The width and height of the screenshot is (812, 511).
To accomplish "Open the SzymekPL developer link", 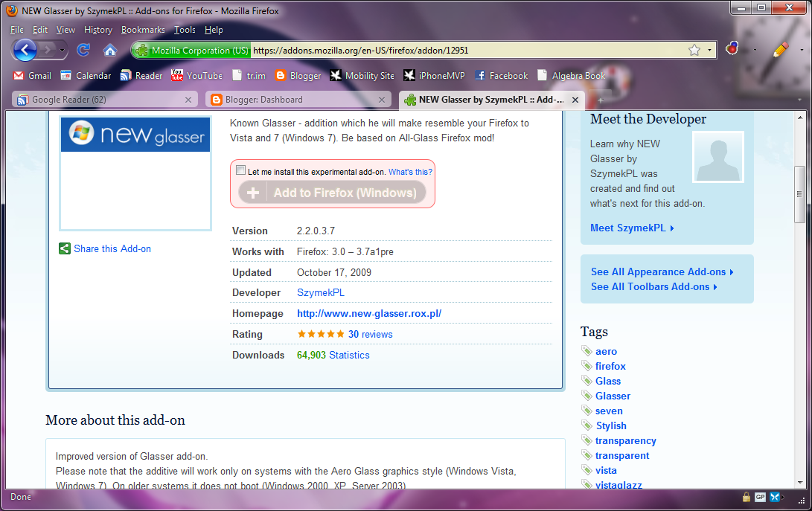I will point(321,292).
